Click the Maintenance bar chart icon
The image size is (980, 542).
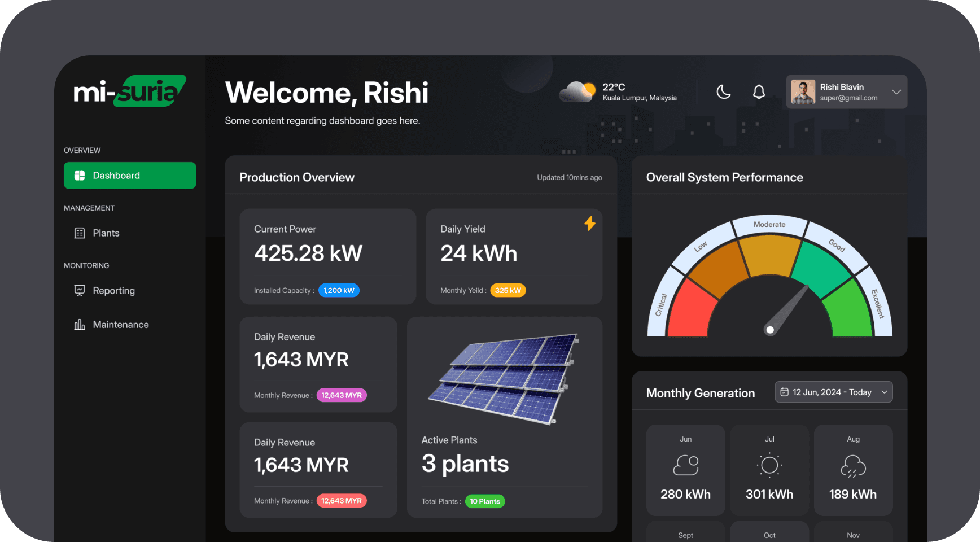[80, 325]
